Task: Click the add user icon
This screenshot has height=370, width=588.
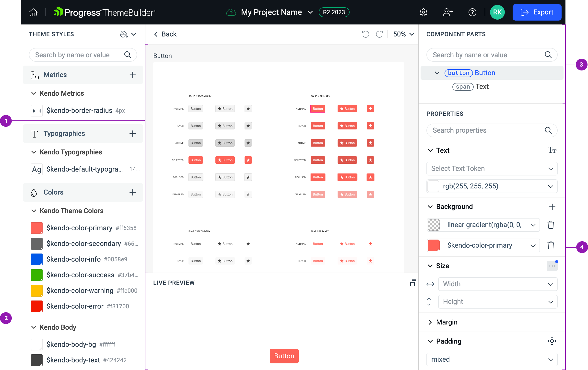Action: [x=448, y=12]
